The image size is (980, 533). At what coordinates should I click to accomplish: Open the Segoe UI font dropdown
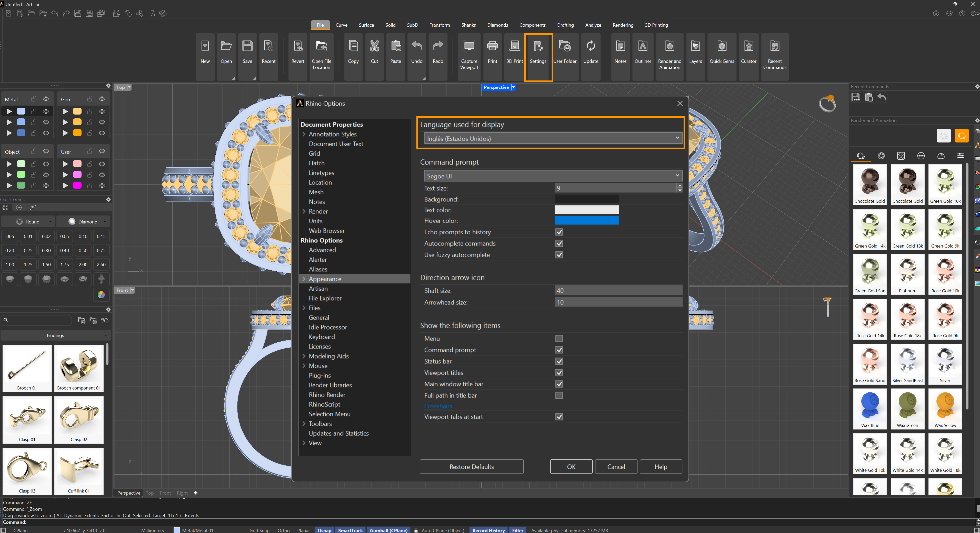[x=553, y=176]
